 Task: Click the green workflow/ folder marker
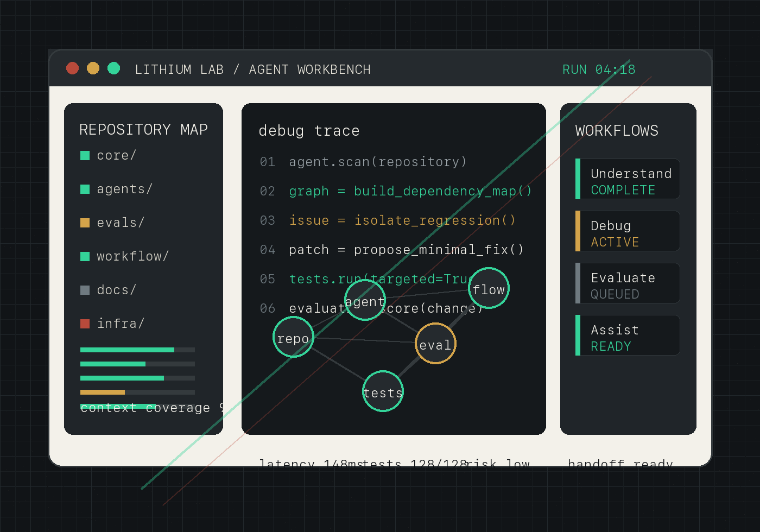[x=85, y=257]
